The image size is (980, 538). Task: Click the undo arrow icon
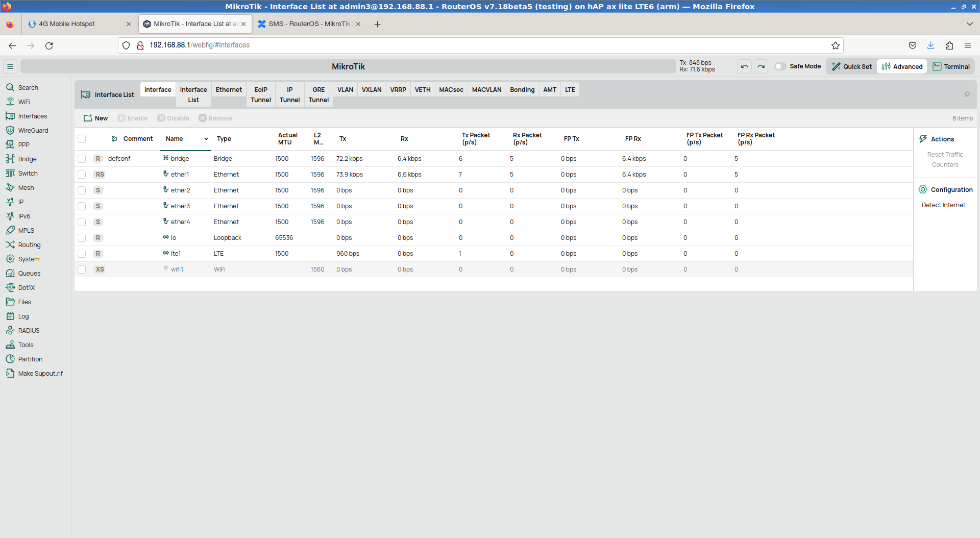click(x=745, y=66)
